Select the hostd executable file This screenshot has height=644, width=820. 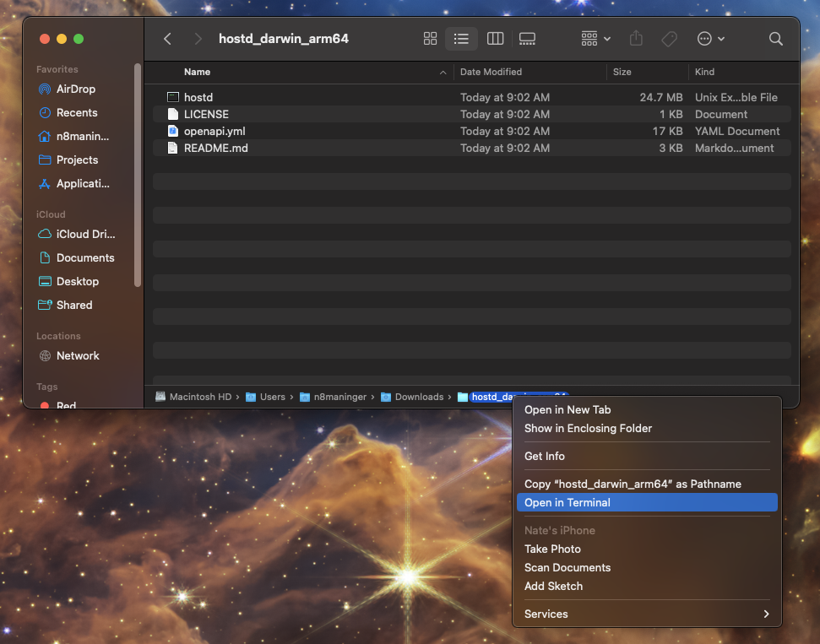[x=198, y=97]
